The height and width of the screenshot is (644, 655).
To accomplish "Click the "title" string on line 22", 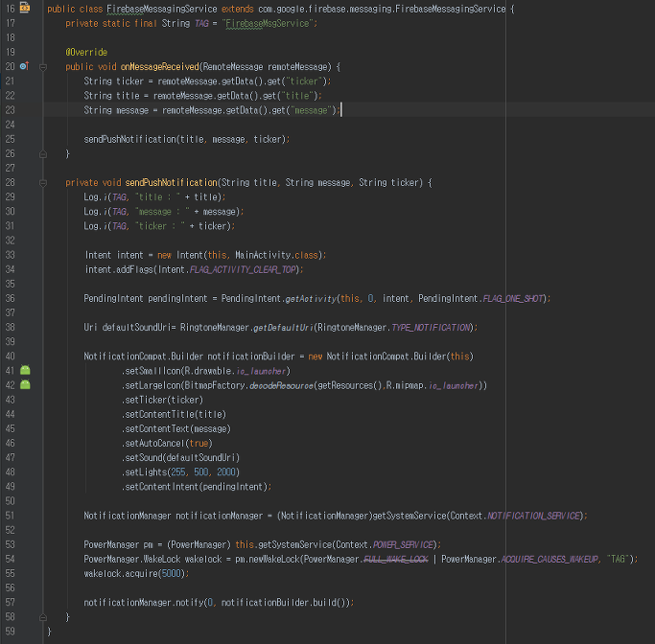I will [297, 96].
